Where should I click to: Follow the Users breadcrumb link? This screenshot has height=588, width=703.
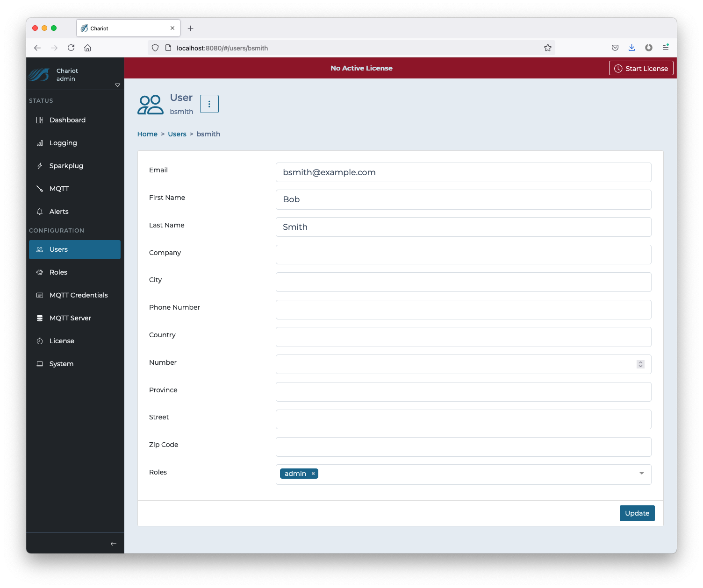(x=177, y=134)
